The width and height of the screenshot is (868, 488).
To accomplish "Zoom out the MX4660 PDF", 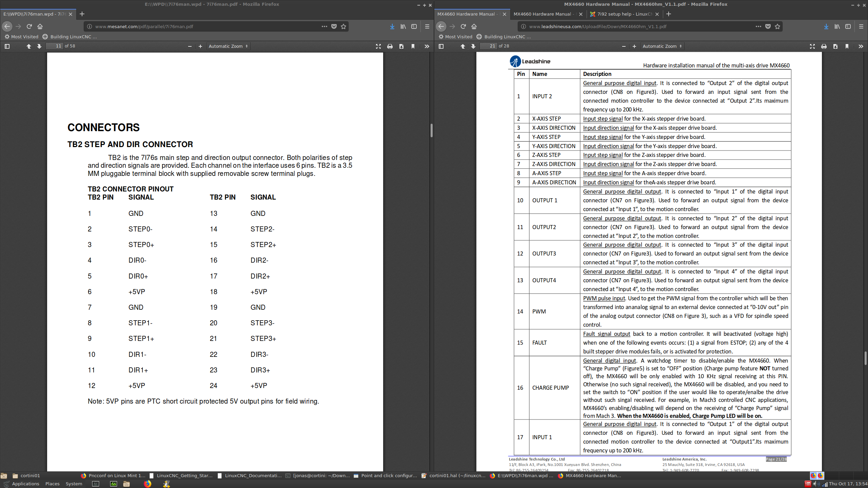I will pyautogui.click(x=624, y=46).
